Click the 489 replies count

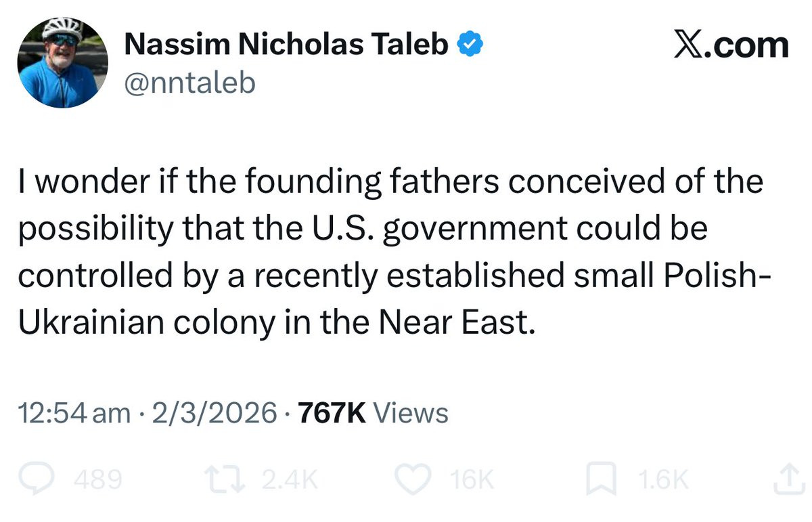98,480
